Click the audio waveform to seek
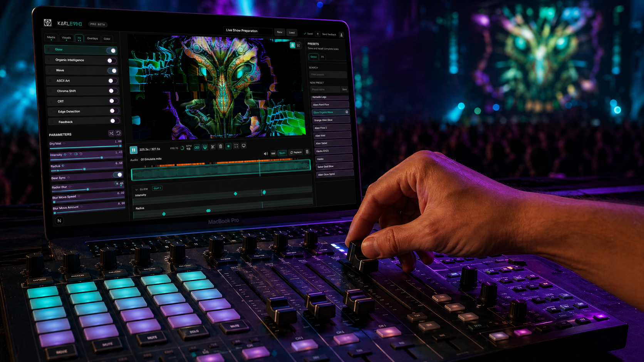The height and width of the screenshot is (362, 644). [x=221, y=171]
